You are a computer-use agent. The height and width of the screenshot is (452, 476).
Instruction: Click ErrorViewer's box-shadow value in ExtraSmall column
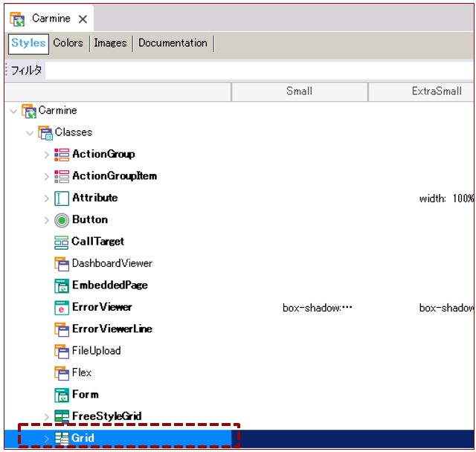coord(446,308)
